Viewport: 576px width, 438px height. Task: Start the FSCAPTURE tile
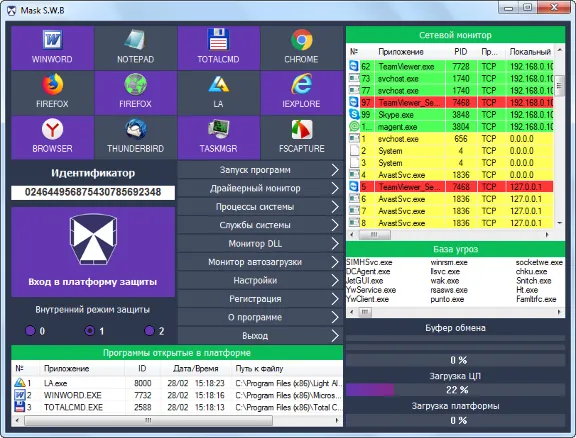(302, 137)
